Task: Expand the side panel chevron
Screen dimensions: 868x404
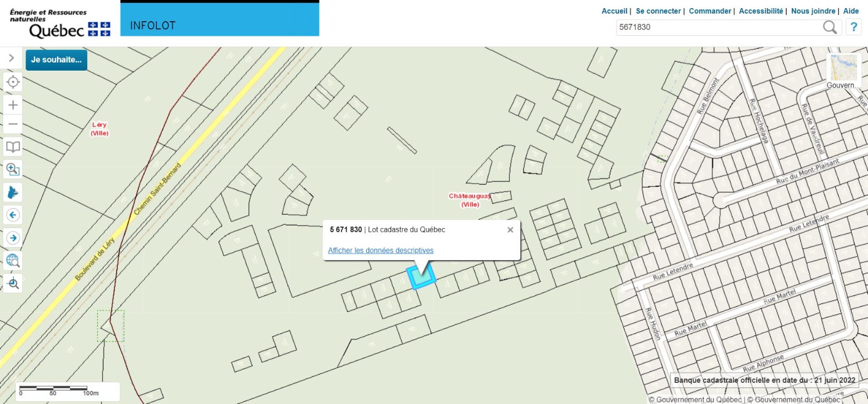Action: point(11,58)
